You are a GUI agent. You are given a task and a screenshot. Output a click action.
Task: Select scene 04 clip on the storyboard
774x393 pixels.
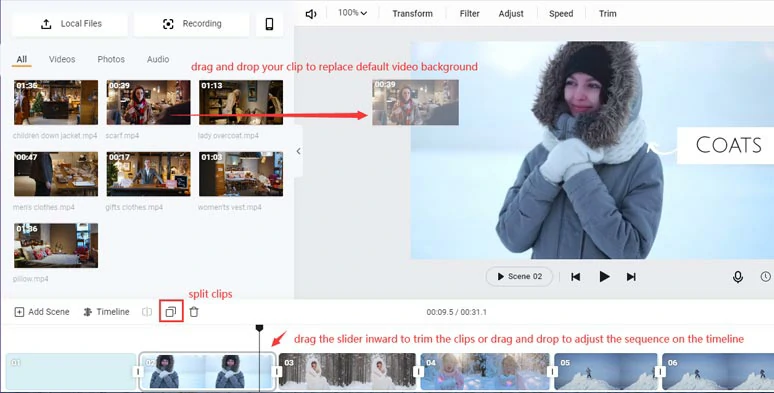tap(485, 371)
